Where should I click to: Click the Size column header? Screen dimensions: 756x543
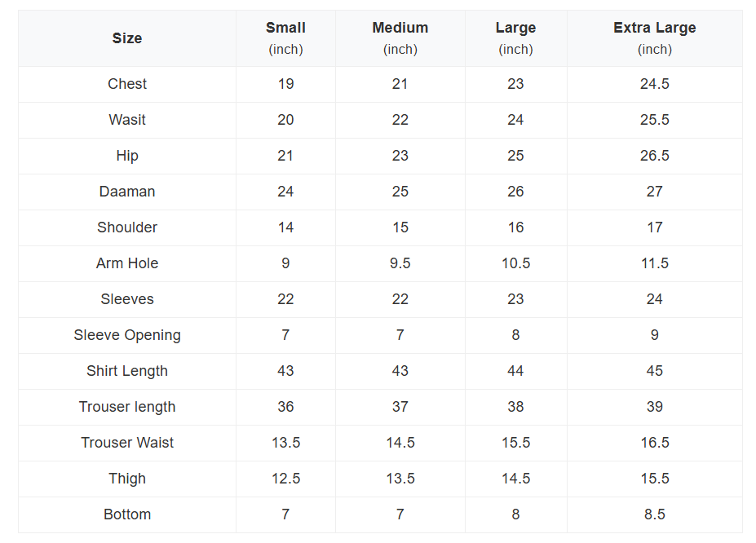coord(127,38)
